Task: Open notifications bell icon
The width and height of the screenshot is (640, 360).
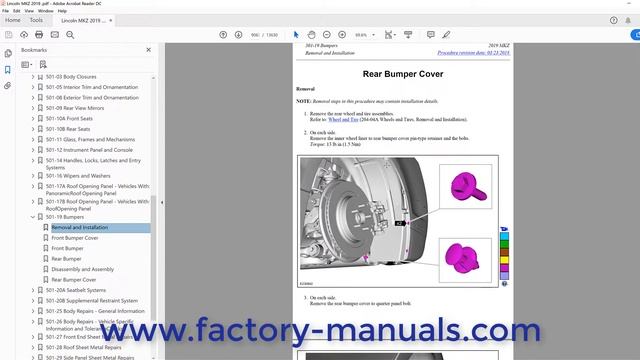Action: (628, 20)
